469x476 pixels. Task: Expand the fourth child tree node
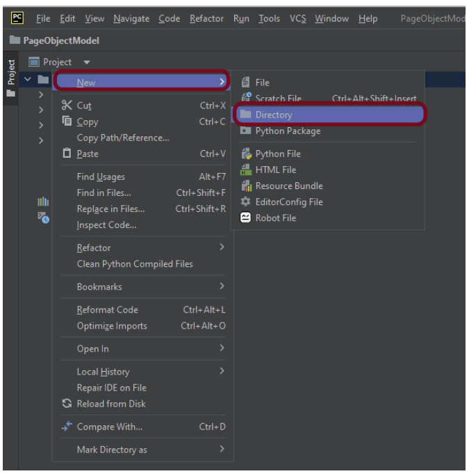(41, 140)
